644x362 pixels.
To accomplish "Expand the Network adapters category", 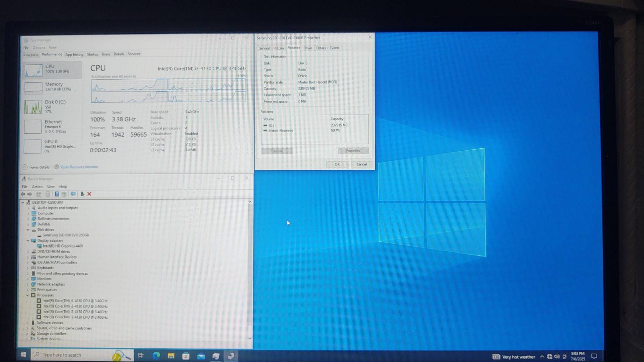I will pyautogui.click(x=28, y=284).
